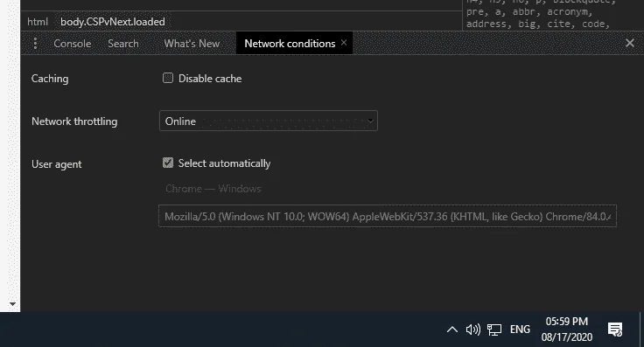The image size is (644, 347).
Task: Open the network status tray icon
Action: (x=494, y=330)
